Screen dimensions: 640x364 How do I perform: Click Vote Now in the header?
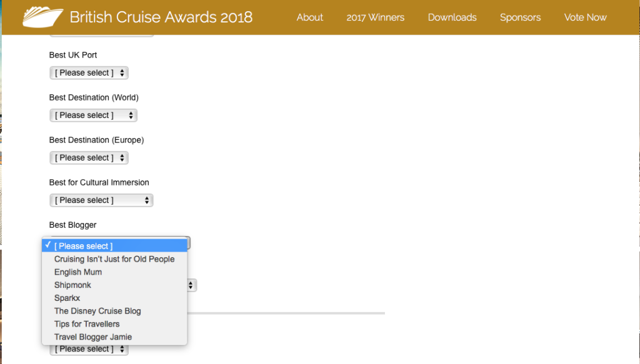tap(585, 17)
